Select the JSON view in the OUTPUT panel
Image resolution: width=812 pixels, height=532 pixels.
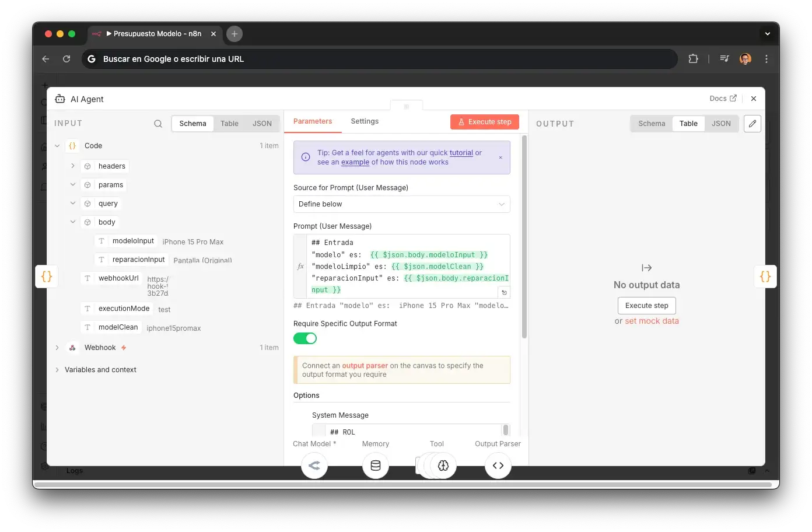point(722,124)
